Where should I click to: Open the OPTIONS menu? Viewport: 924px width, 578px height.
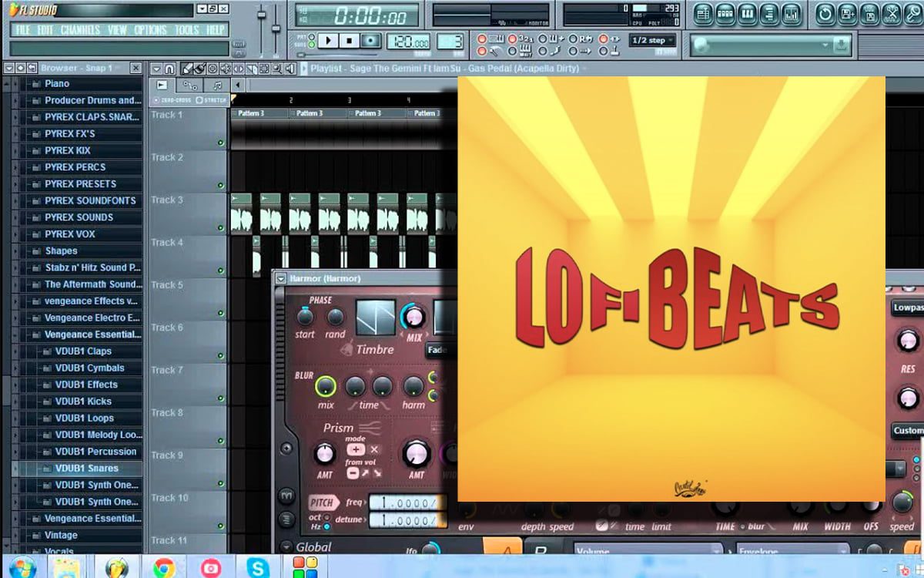[150, 30]
